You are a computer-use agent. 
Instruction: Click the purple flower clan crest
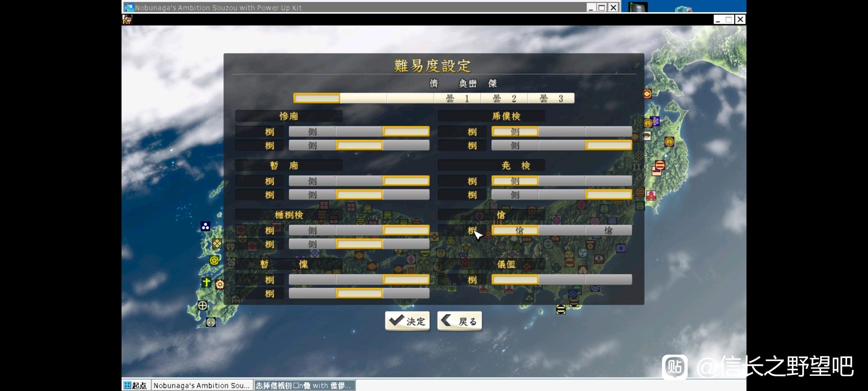(655, 121)
